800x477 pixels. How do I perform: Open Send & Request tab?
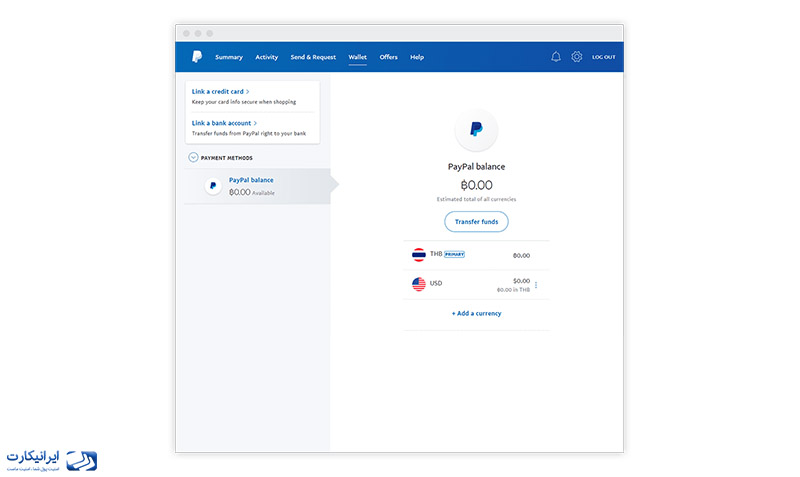[313, 57]
